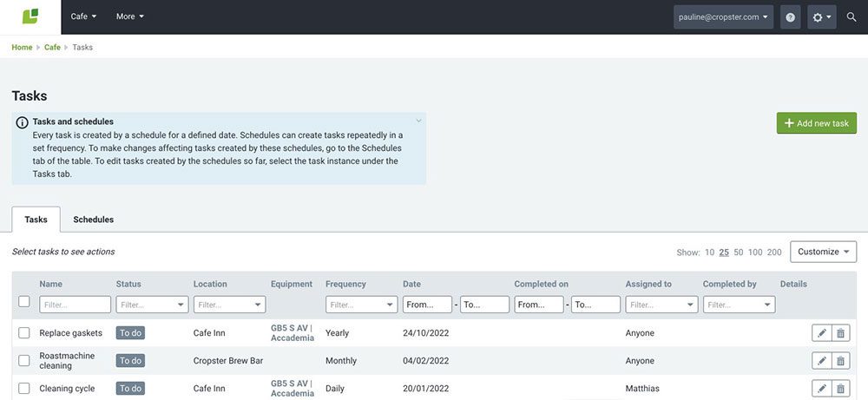Delete the Cleaning cycle task

[x=840, y=389]
